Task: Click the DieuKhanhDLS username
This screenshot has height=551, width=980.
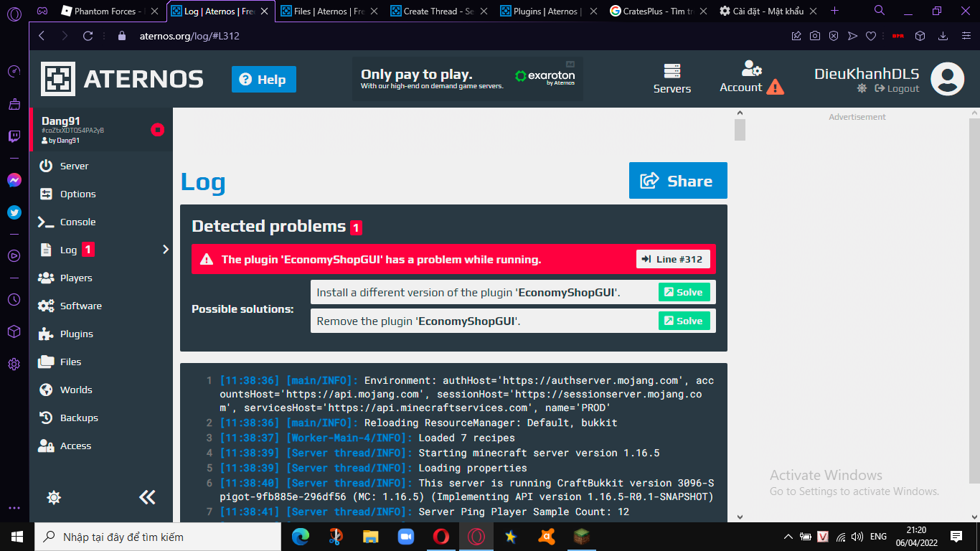Action: click(x=867, y=73)
